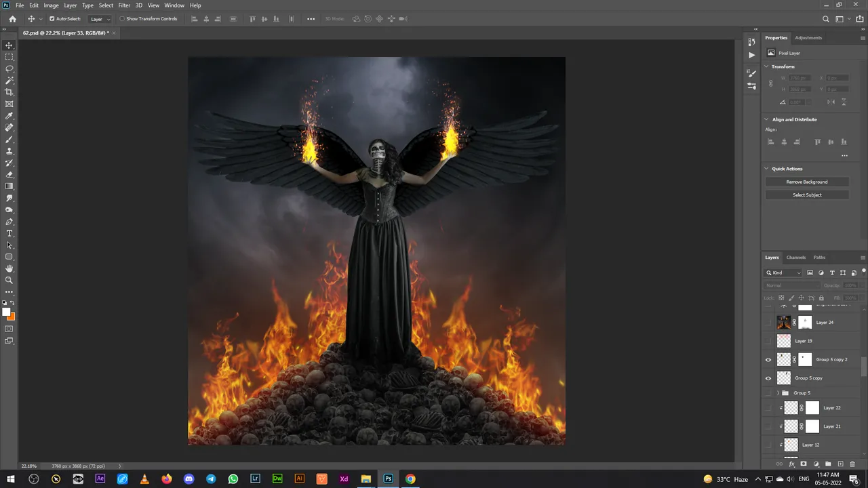The image size is (868, 488).
Task: Switch to the Channels tab
Action: click(796, 258)
